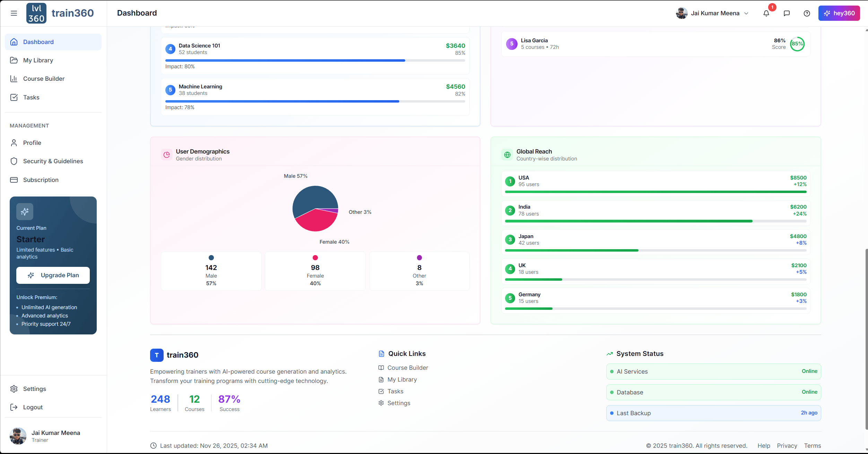Screen dimensions: 868x454
Task: Open the notifications bell icon
Action: tap(766, 13)
